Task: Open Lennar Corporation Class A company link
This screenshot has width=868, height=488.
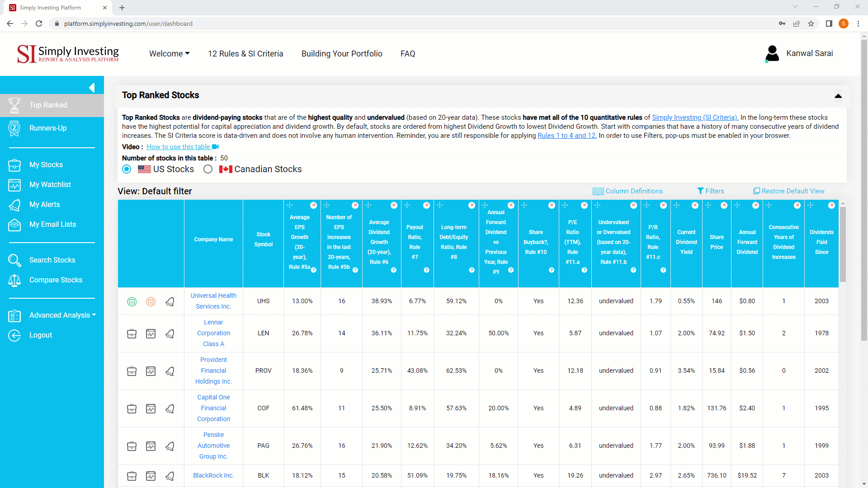Action: pyautogui.click(x=213, y=333)
